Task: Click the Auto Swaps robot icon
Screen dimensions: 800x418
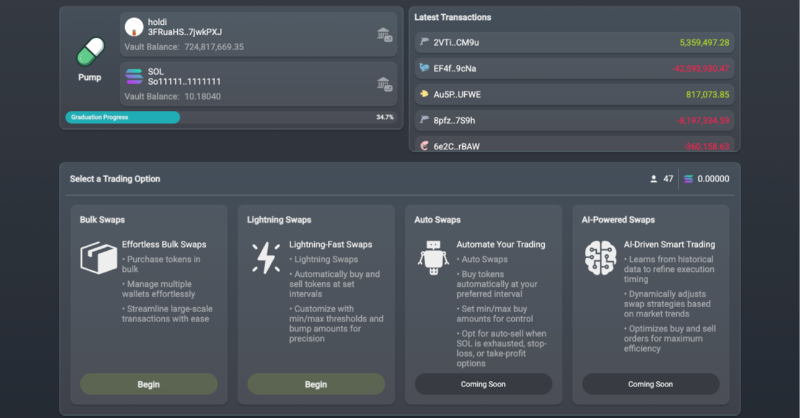Action: pyautogui.click(x=433, y=258)
